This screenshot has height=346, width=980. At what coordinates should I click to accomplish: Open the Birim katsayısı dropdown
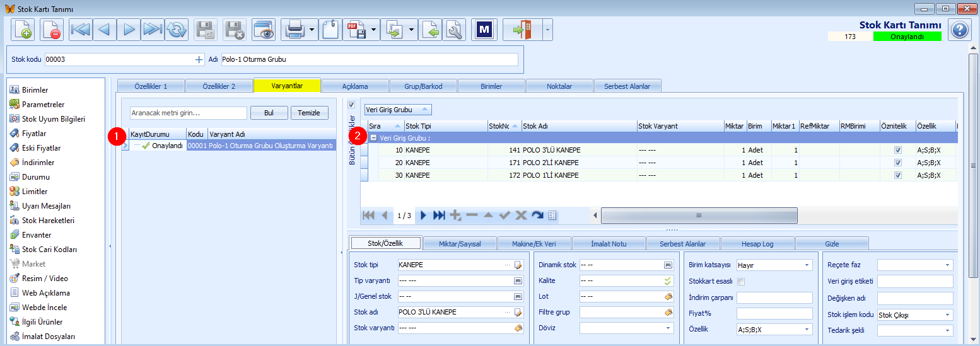coord(774,265)
